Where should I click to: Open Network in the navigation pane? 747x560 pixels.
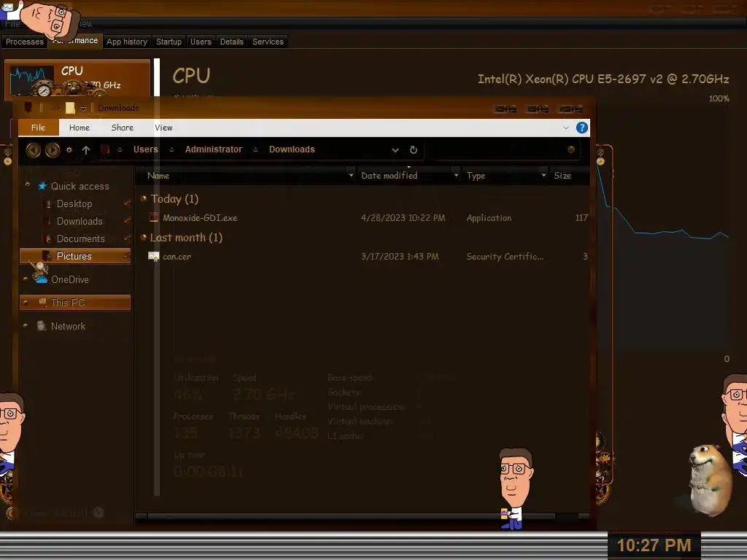click(x=68, y=326)
